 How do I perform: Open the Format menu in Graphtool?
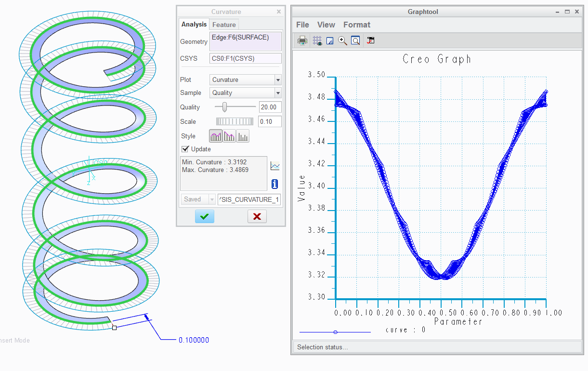point(357,25)
